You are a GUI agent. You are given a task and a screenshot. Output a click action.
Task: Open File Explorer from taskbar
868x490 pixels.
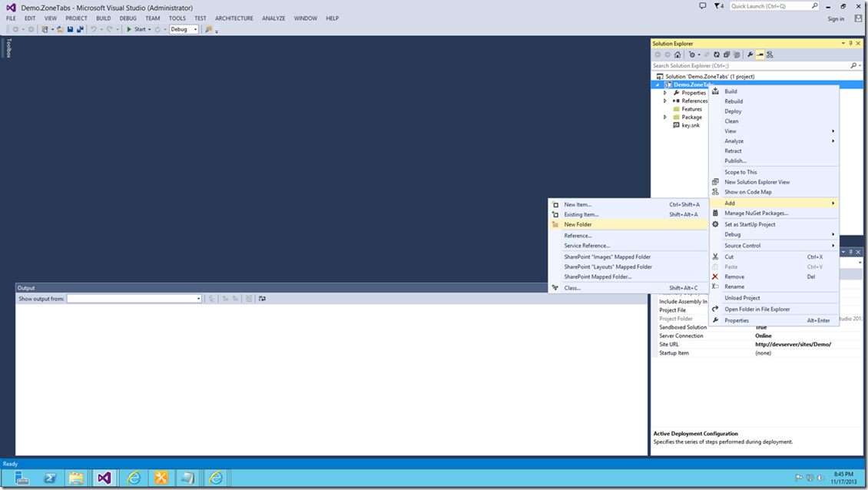pos(76,478)
